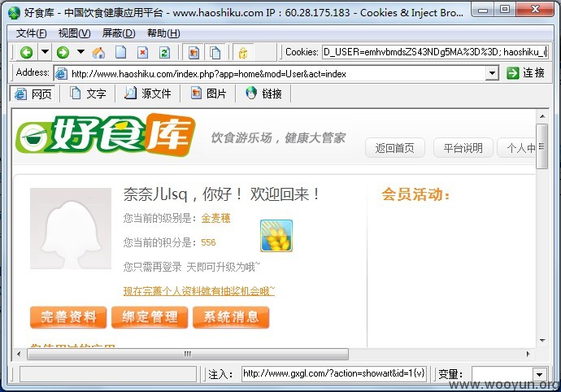
Task: Switch to the 链接 tab
Action: coord(264,94)
